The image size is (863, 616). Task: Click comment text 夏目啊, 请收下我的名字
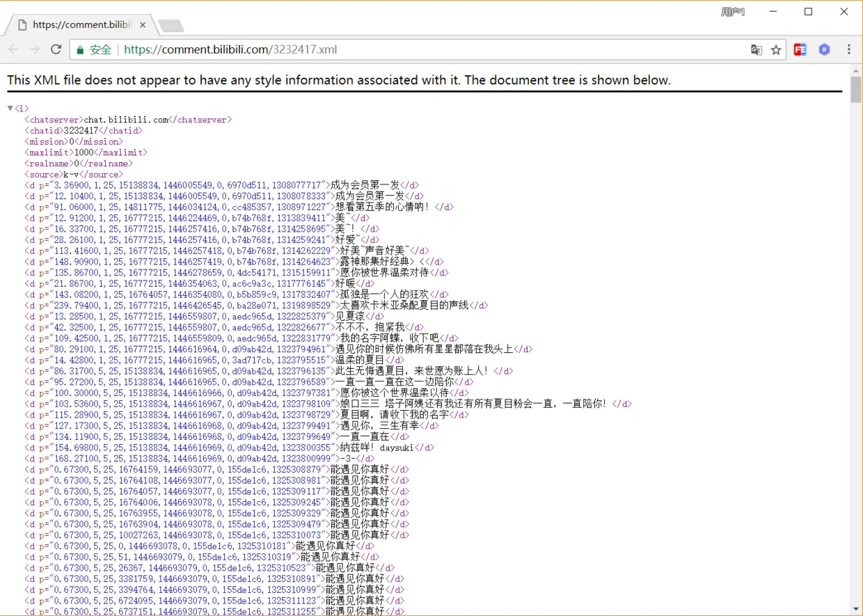tap(395, 415)
